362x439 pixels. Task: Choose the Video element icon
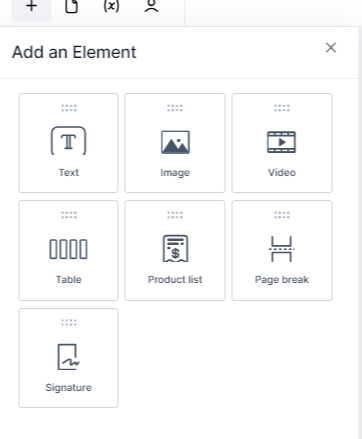click(x=281, y=142)
